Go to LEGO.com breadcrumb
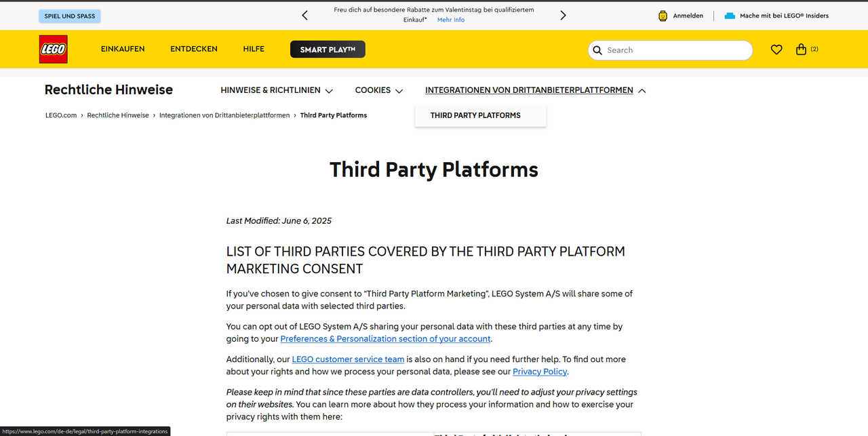 [x=61, y=115]
